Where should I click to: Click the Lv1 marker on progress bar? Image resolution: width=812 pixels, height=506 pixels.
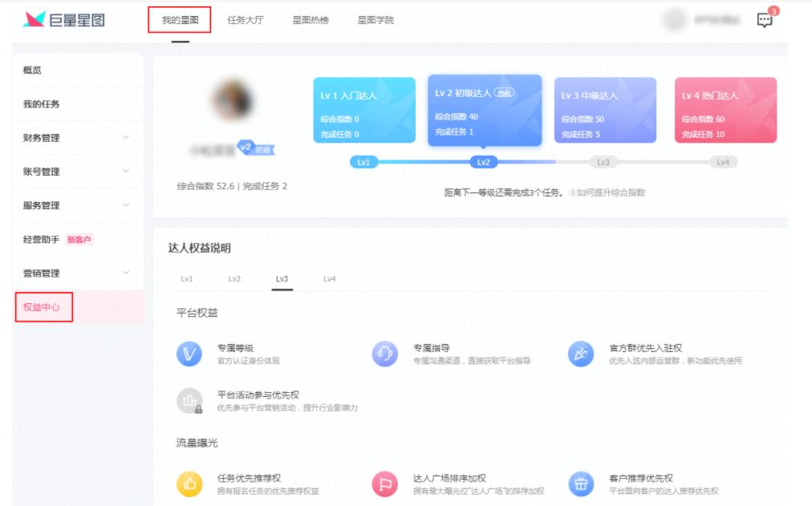click(x=363, y=163)
